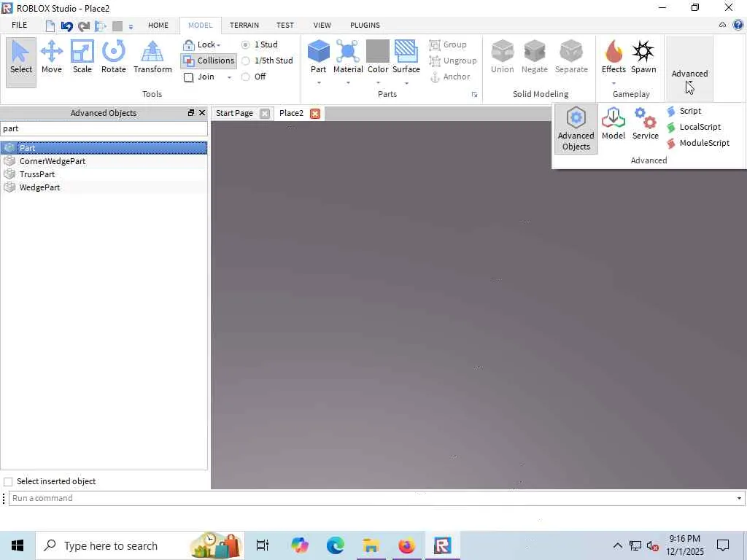Undock the Advanced Objects panel
Screen dimensions: 747x560
[191, 113]
